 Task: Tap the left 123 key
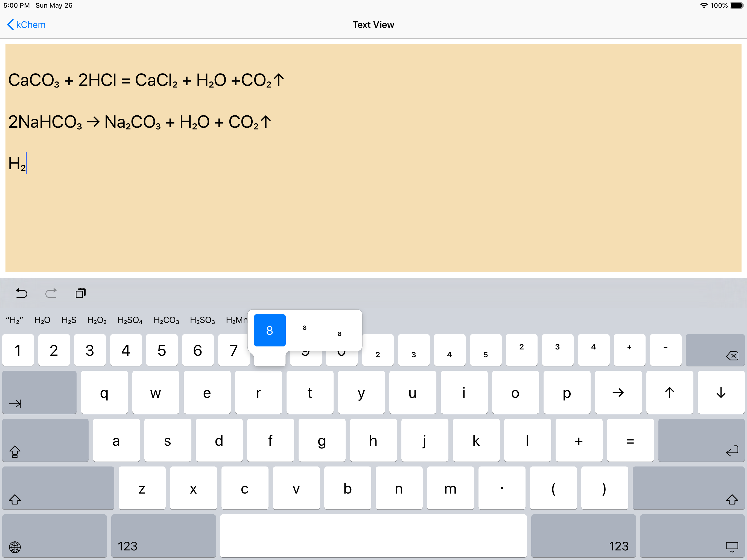(x=164, y=536)
